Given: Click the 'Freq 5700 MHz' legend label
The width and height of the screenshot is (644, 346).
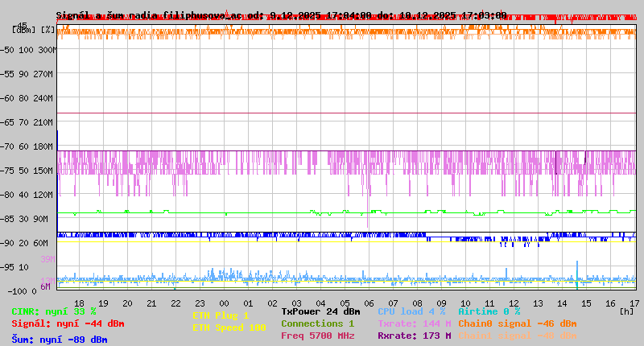Looking at the screenshot, I should [317, 336].
